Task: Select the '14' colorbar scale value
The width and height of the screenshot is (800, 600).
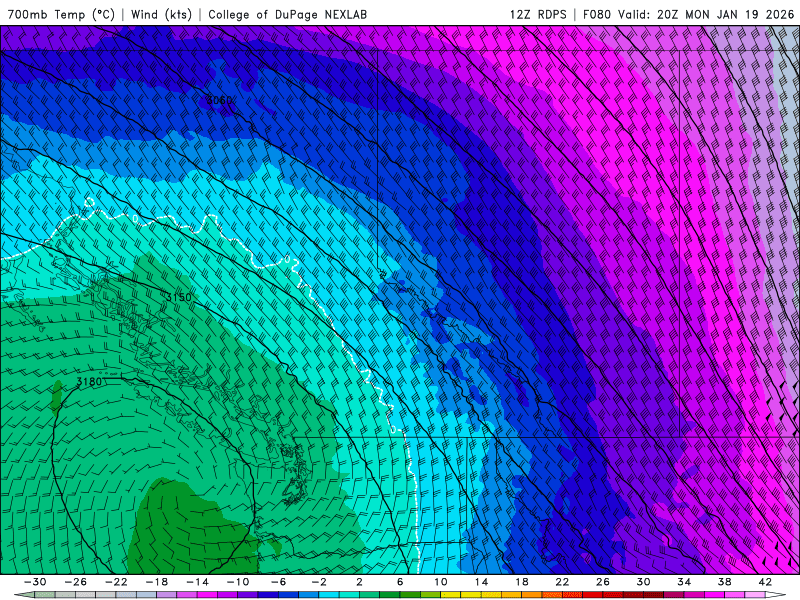Action: point(481,582)
